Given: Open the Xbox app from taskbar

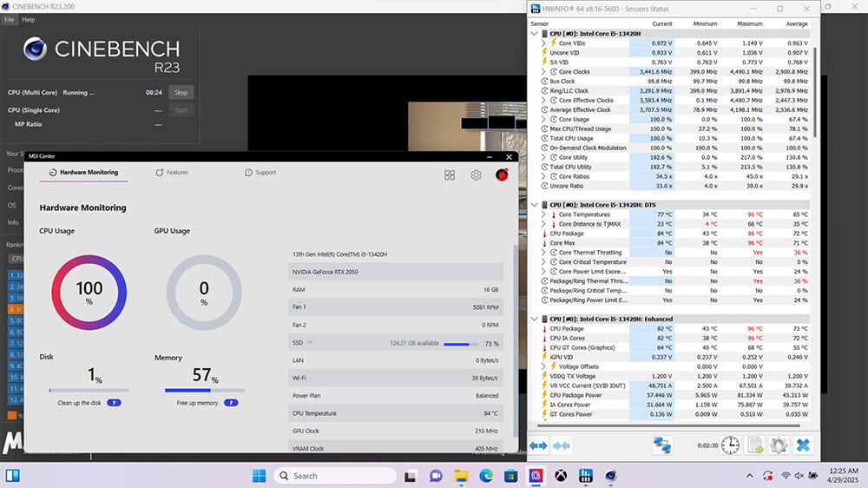Looking at the screenshot, I should pos(561,476).
